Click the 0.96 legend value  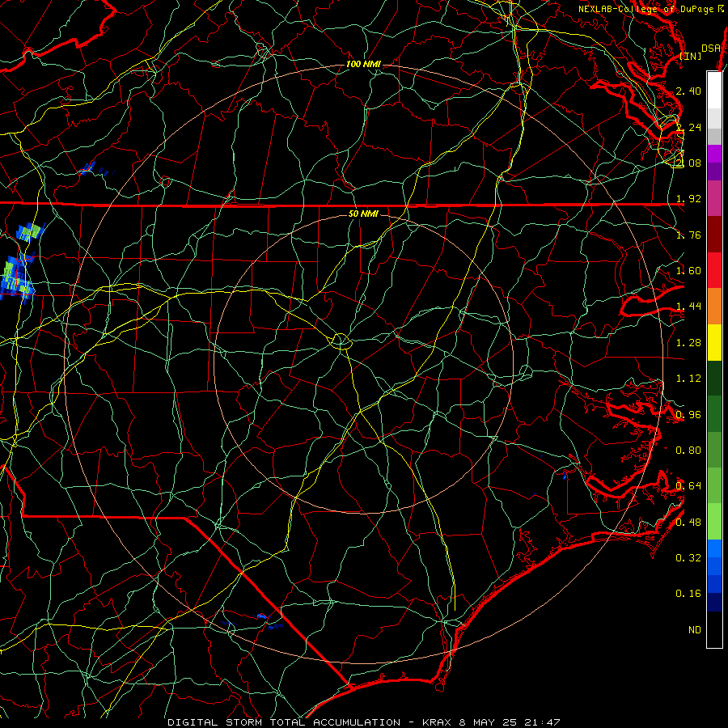pyautogui.click(x=688, y=415)
